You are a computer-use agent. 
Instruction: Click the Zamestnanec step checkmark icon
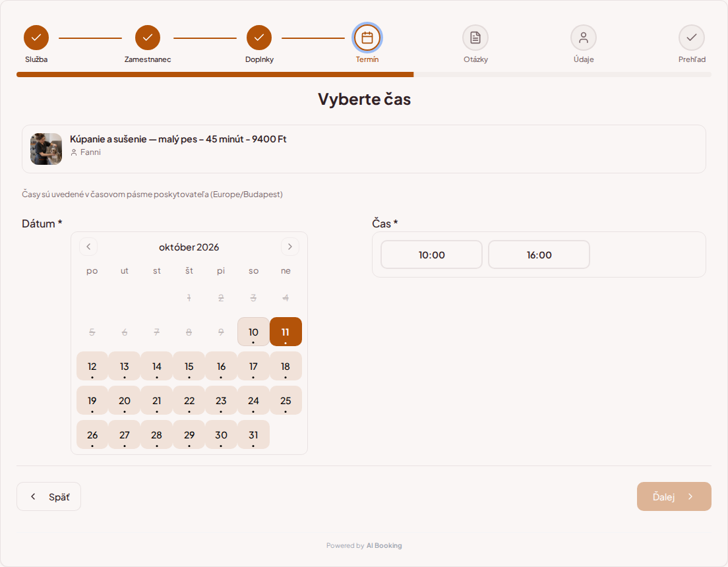click(x=148, y=38)
